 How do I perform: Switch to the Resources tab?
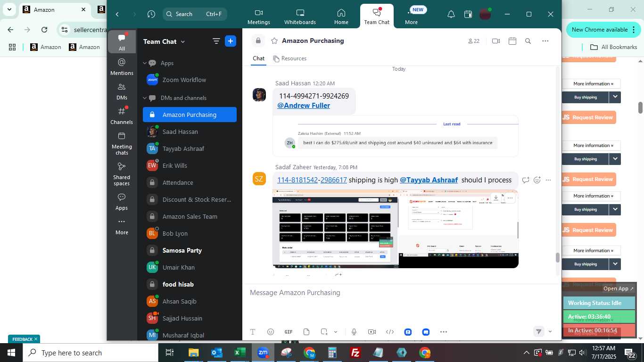pos(289,58)
